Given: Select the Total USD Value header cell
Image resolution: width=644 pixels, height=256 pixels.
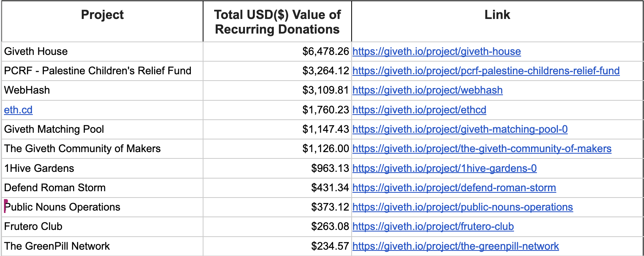Looking at the screenshot, I should 277,21.
